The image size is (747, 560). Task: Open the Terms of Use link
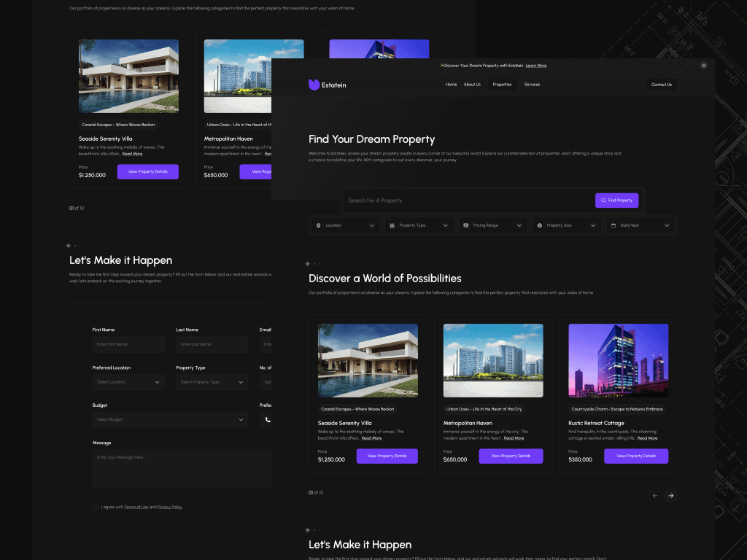(136, 507)
